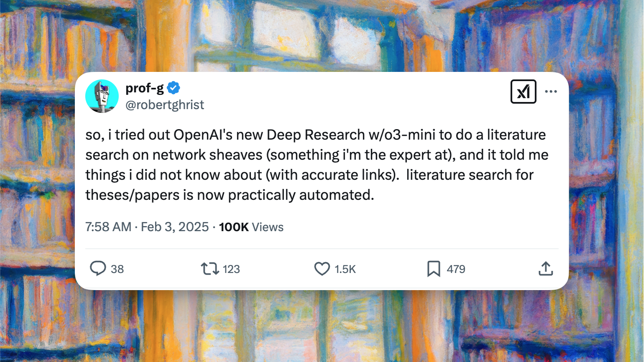Screen dimensions: 644x362
Task: Open Grok analysis options for this post
Action: click(x=523, y=91)
